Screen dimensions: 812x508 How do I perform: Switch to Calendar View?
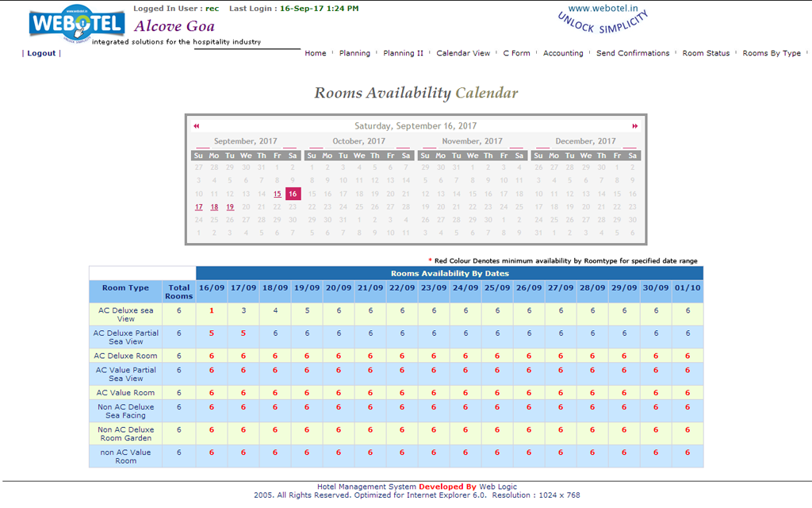[463, 53]
